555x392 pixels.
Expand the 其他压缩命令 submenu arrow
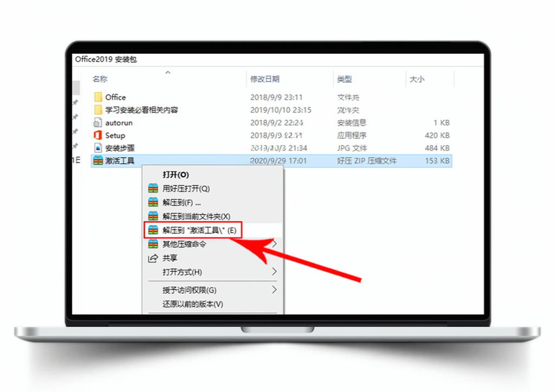pos(274,244)
